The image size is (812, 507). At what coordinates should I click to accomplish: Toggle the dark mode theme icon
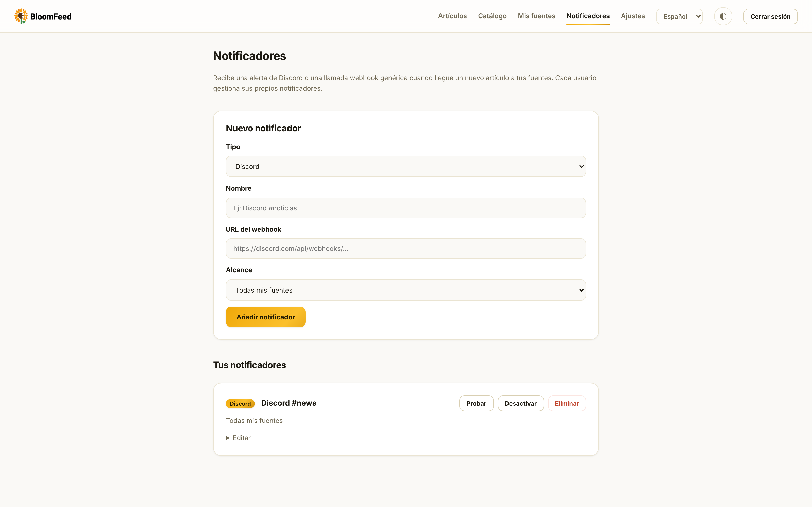click(x=723, y=16)
